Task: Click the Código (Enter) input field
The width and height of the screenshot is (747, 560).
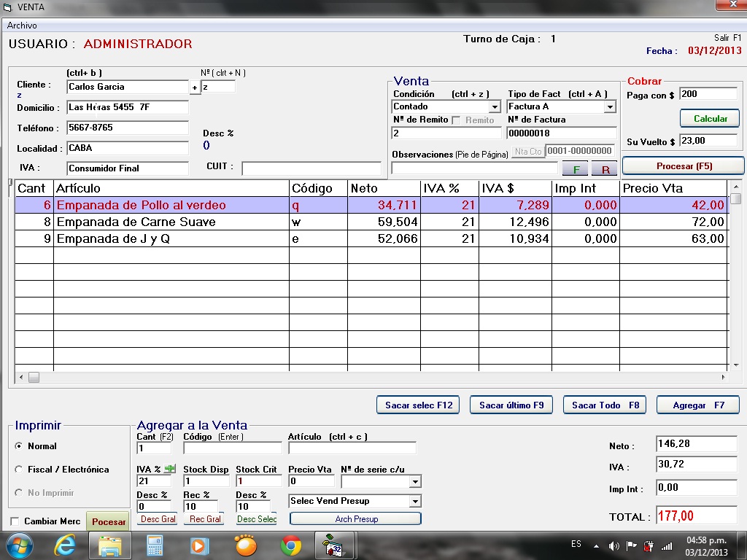Action: pyautogui.click(x=233, y=448)
